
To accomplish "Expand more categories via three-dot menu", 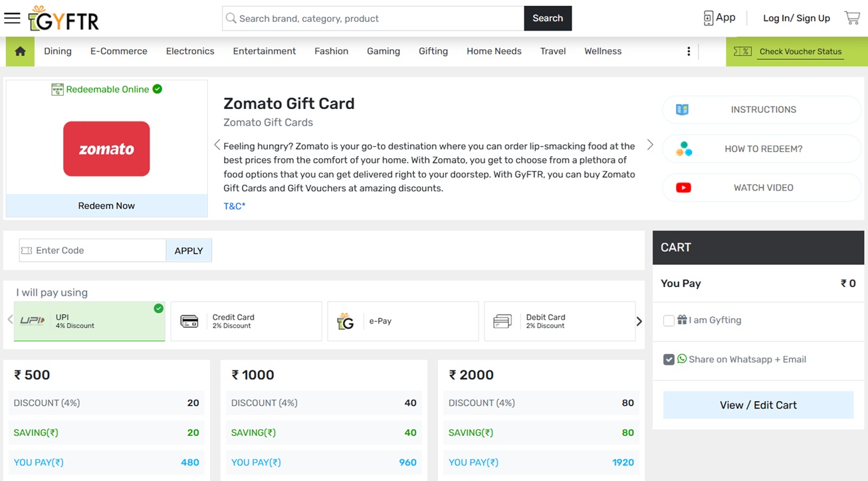I will click(x=689, y=51).
